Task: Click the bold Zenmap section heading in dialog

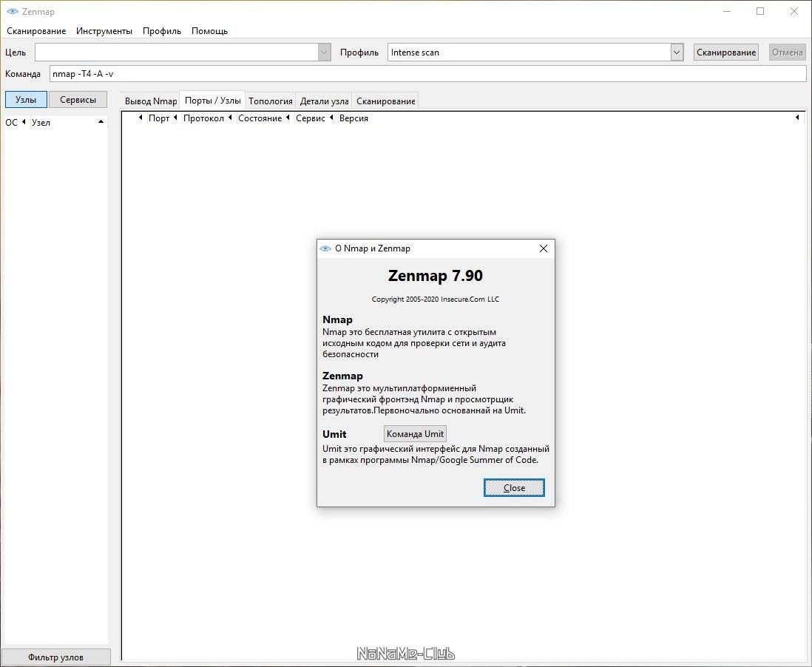Action: (x=342, y=376)
